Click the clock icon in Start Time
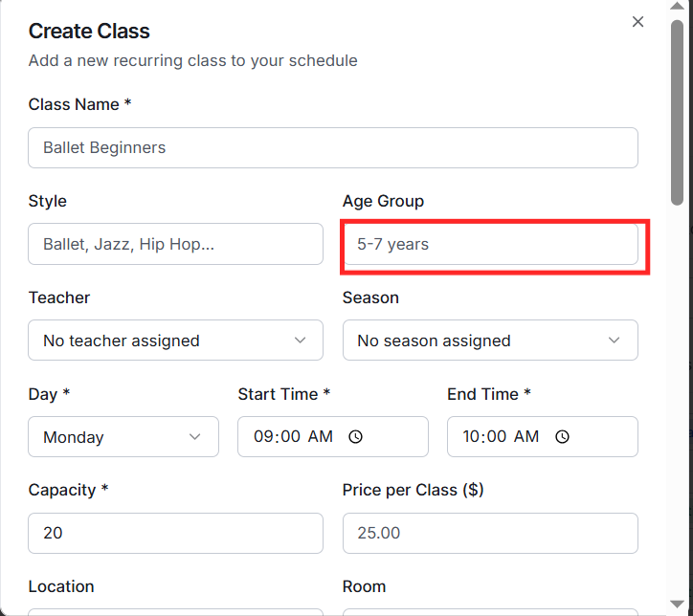This screenshot has width=693, height=616. (355, 437)
